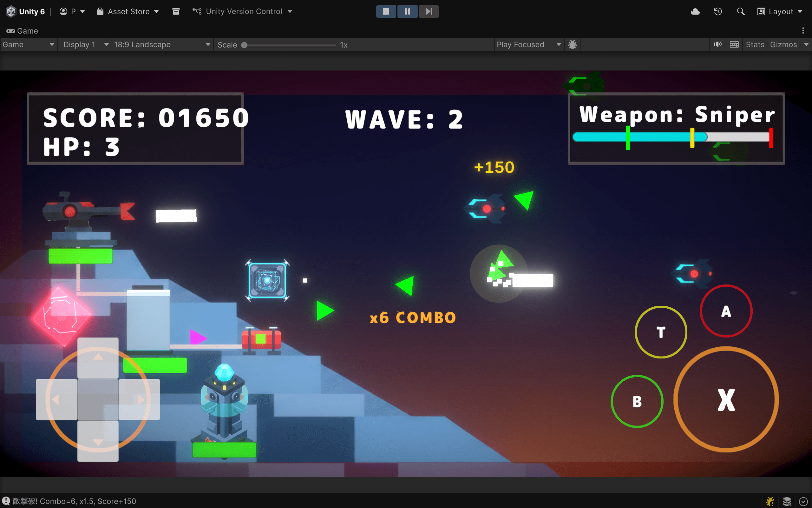Click the HP: 3 label
This screenshot has height=508, width=812.
click(81, 147)
